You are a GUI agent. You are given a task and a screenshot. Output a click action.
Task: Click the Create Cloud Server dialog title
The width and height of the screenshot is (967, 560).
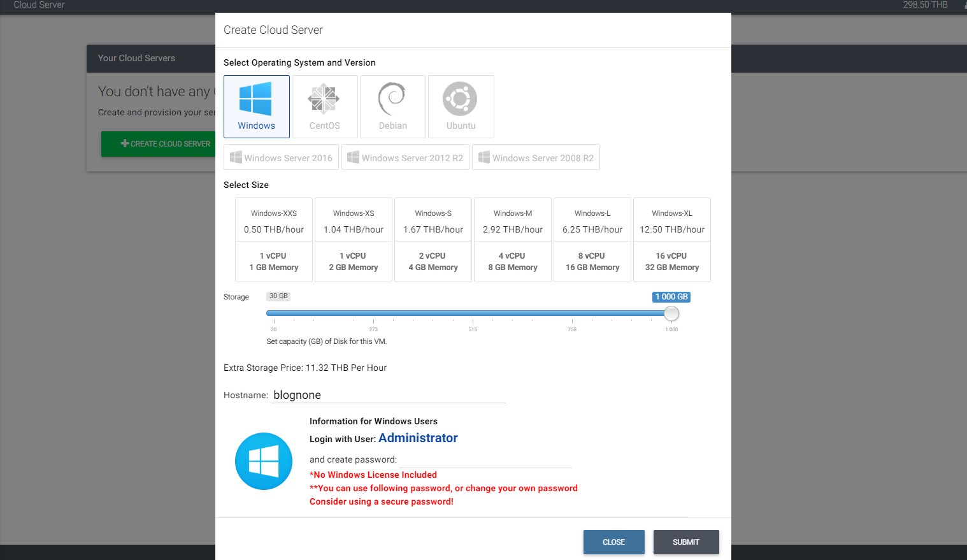pos(273,30)
